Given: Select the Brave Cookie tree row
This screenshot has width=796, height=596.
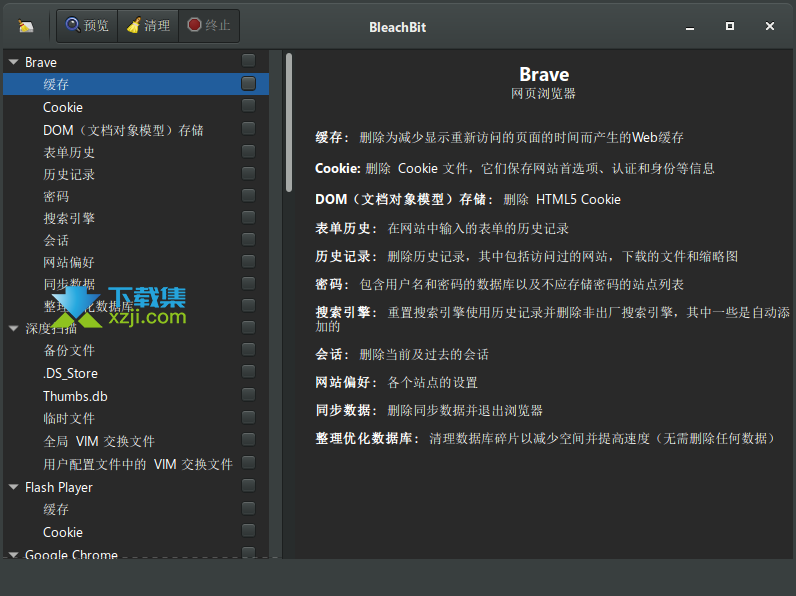Looking at the screenshot, I should point(136,107).
